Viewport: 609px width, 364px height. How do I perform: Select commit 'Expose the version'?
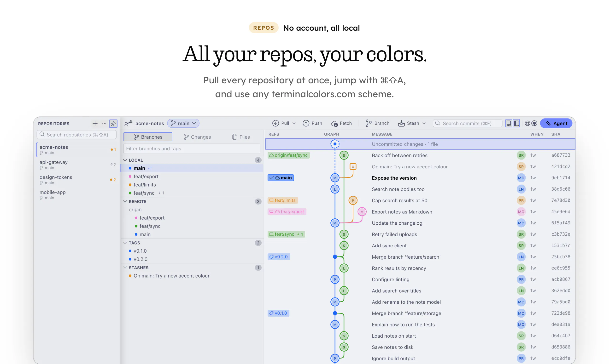420,178
